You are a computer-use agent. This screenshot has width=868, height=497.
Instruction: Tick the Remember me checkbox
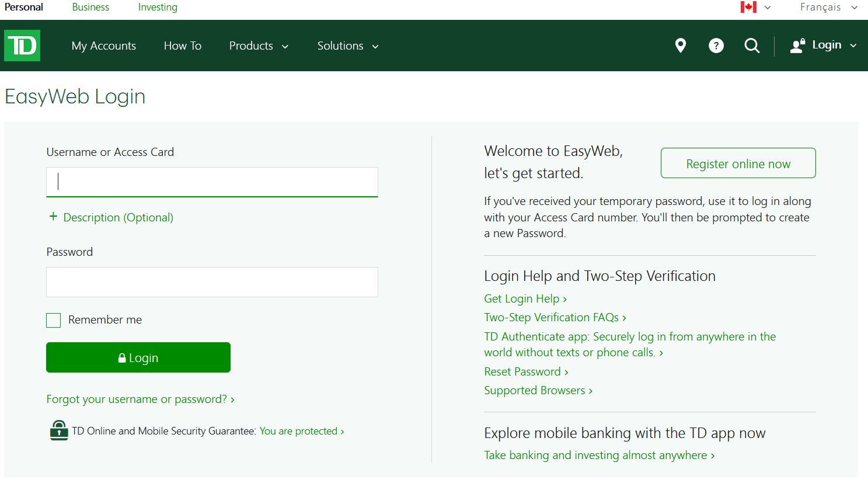(x=54, y=320)
